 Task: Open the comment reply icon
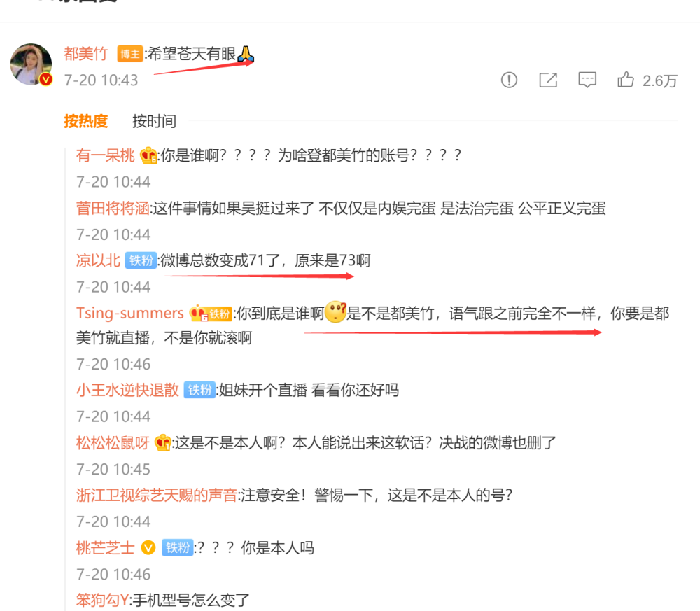click(x=587, y=80)
